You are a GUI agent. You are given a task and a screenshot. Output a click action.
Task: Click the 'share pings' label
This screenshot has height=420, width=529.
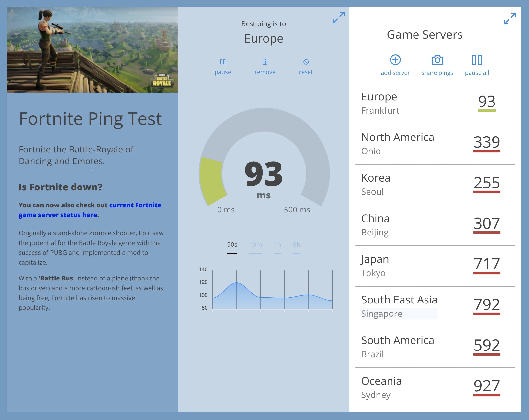pos(437,73)
